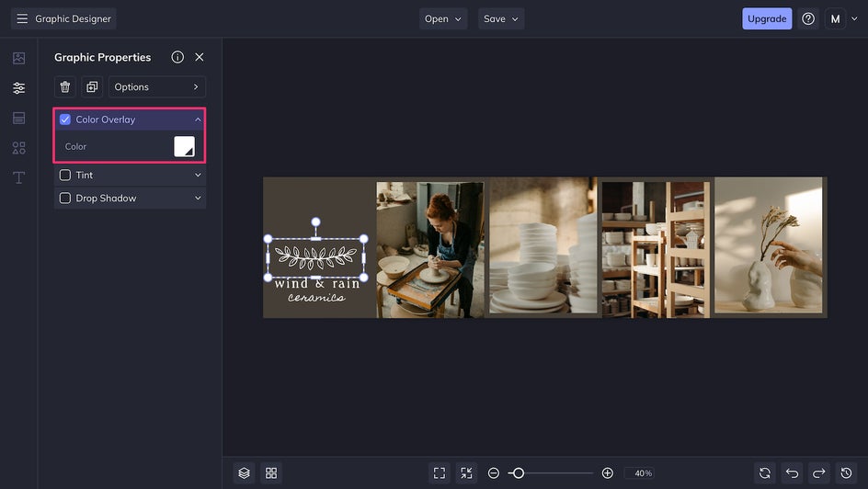Close the Graphic Properties panel
Viewport: 868px width, 489px height.
coord(200,57)
